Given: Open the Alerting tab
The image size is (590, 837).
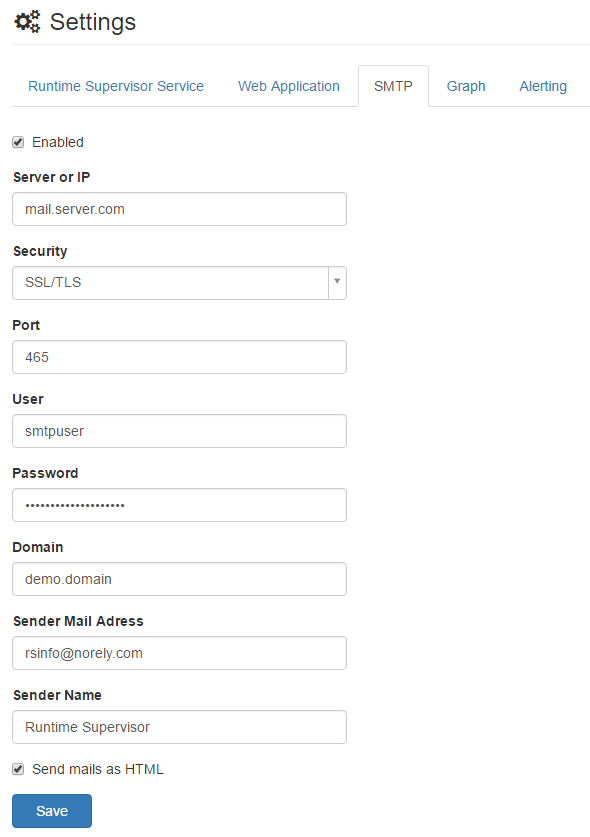Looking at the screenshot, I should (x=543, y=86).
